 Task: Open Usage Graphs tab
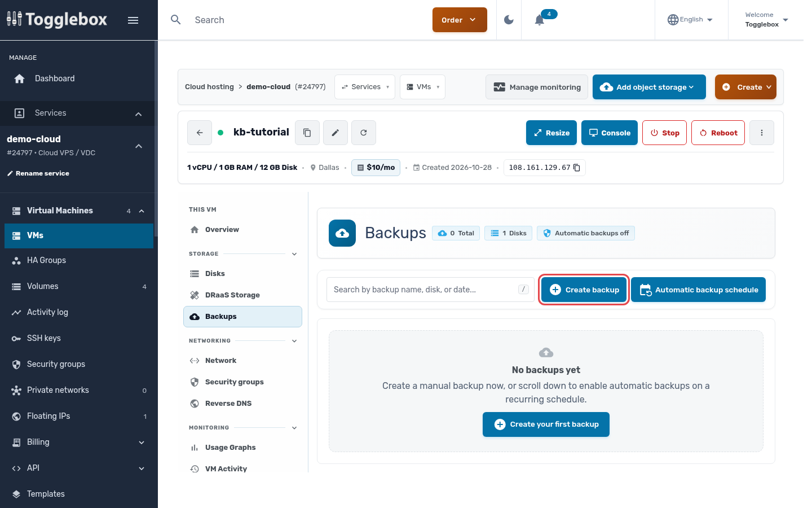tap(242, 448)
